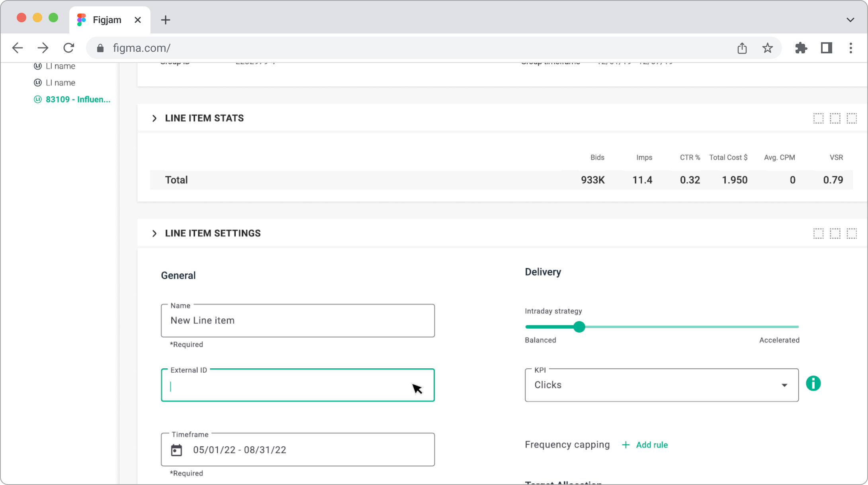Toggle the browser side panel icon
Viewport: 868px width, 485px height.
(x=827, y=48)
